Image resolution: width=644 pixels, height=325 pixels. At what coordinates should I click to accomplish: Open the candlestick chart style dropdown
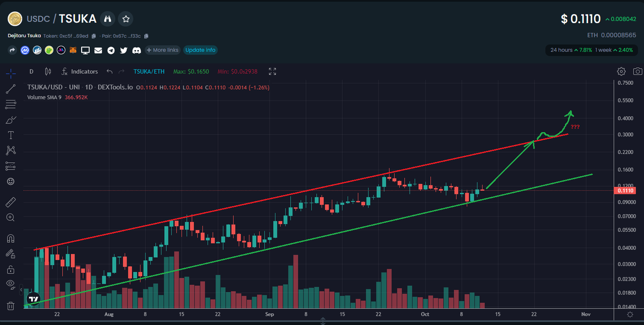48,71
